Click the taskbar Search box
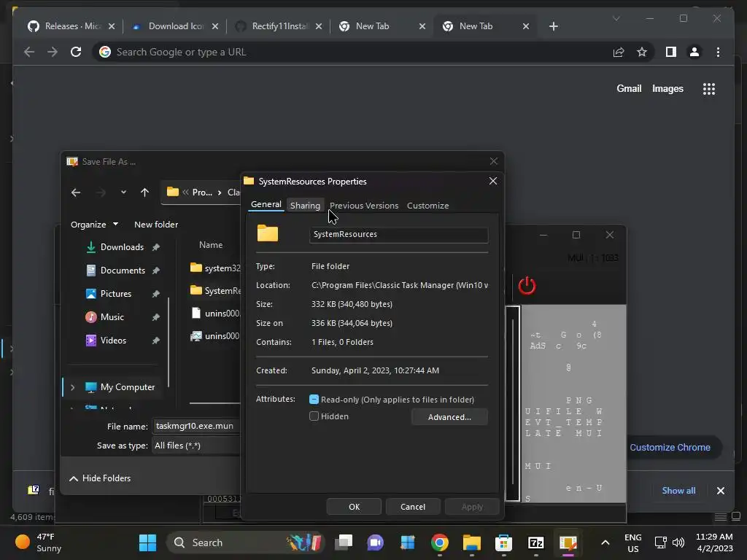The width and height of the screenshot is (747, 560). (247, 542)
